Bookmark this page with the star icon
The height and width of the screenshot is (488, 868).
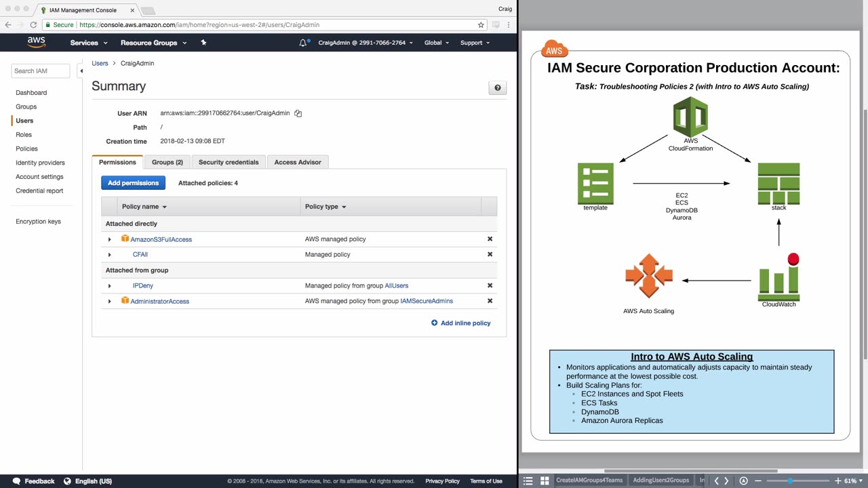coord(481,25)
